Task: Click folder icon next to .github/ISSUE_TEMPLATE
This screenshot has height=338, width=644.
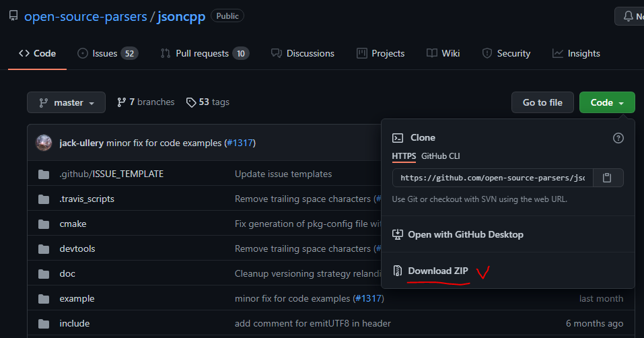Action: [44, 174]
